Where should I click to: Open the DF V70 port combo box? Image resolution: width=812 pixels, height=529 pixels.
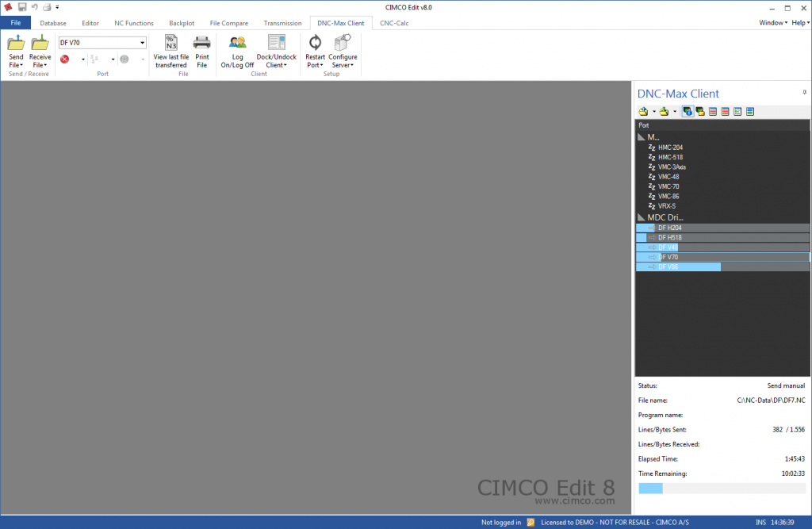(102, 43)
